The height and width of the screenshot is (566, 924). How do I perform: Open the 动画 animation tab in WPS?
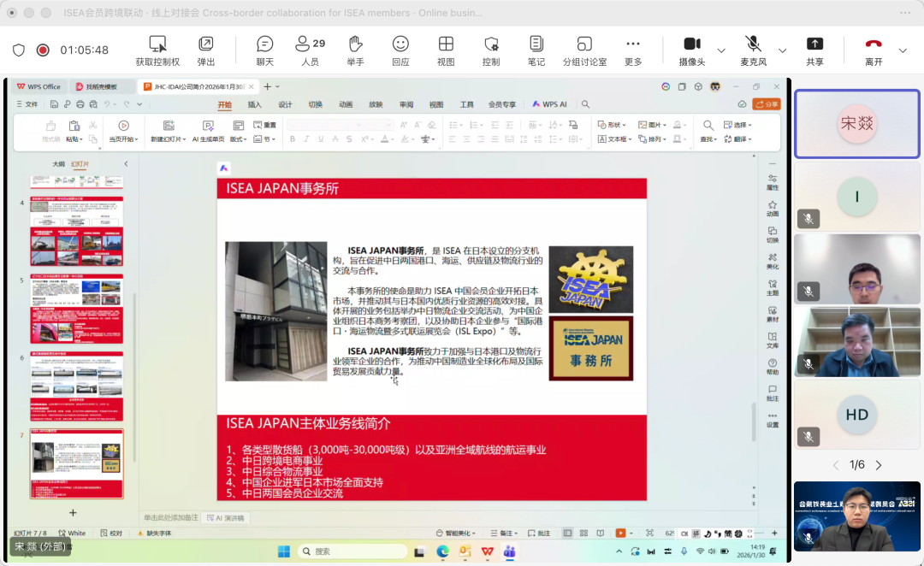346,104
